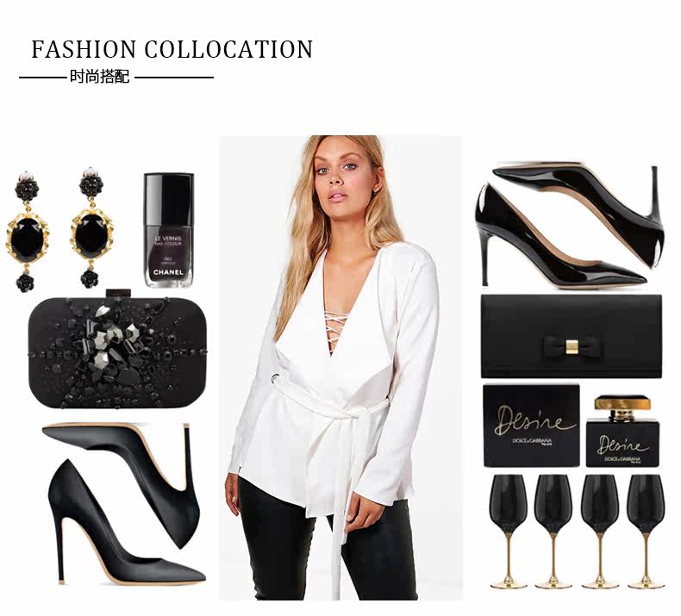Click the CHANEL label on polish bottle
The image size is (681, 616).
tap(168, 272)
